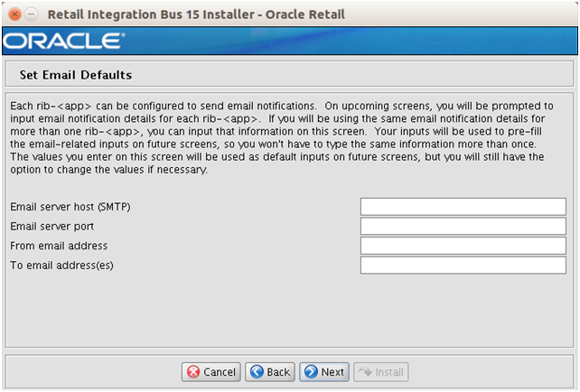Viewport: 580px width, 392px height.
Task: Go back with the Back button
Action: click(270, 371)
